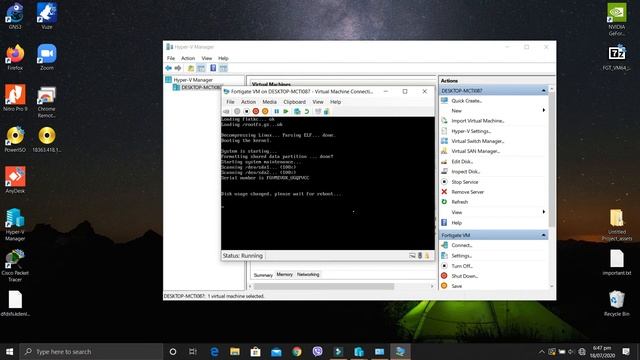Image resolution: width=640 pixels, height=360 pixels.
Task: Open Help menu in VM Connection window
Action: (x=335, y=102)
